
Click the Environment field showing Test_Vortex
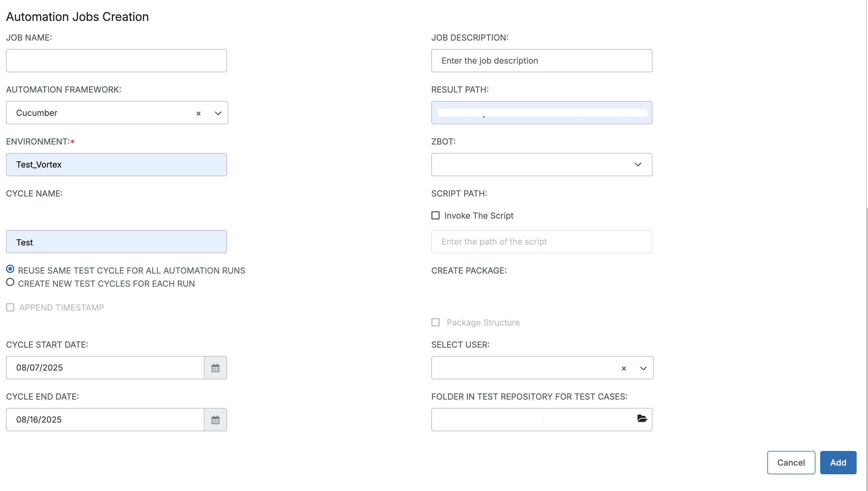point(117,165)
